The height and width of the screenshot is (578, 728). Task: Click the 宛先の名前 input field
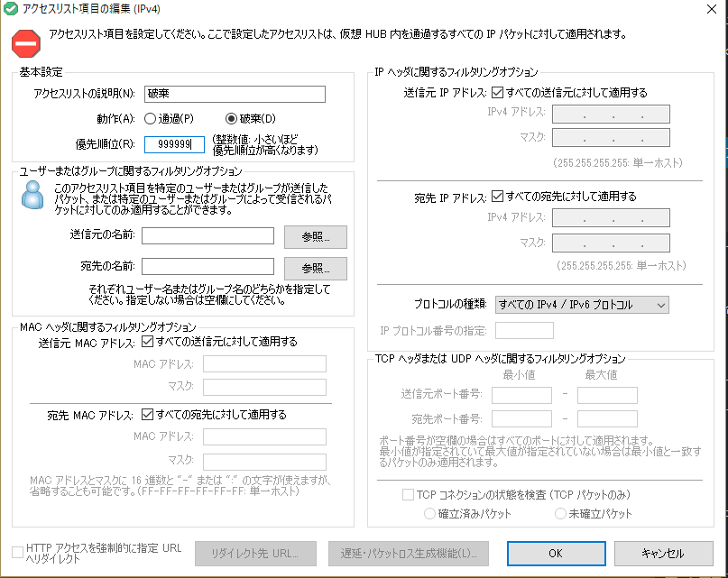click(x=207, y=266)
